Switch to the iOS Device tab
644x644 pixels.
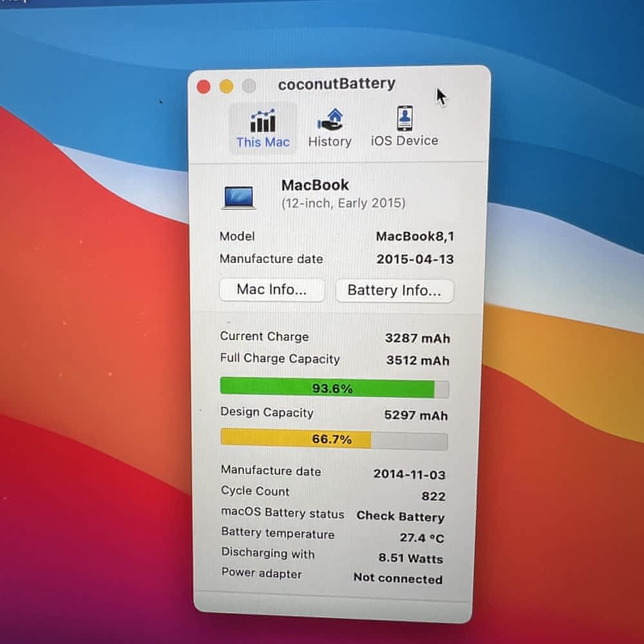click(x=404, y=126)
